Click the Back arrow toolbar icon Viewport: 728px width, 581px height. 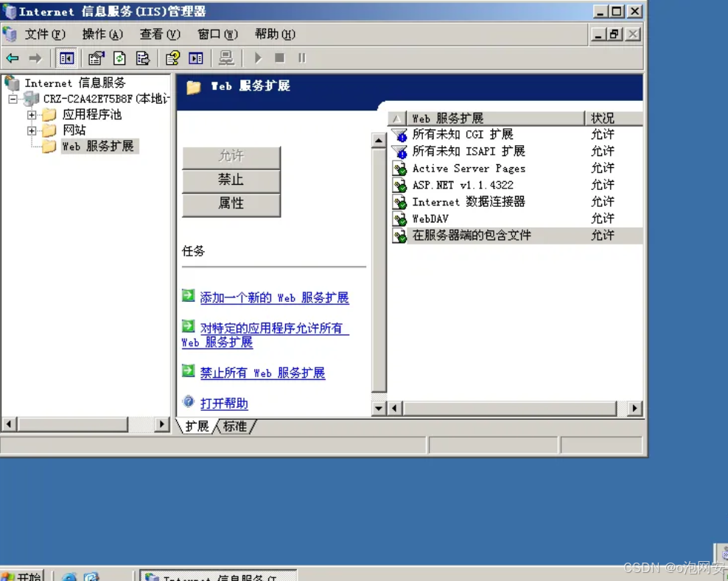[x=13, y=58]
